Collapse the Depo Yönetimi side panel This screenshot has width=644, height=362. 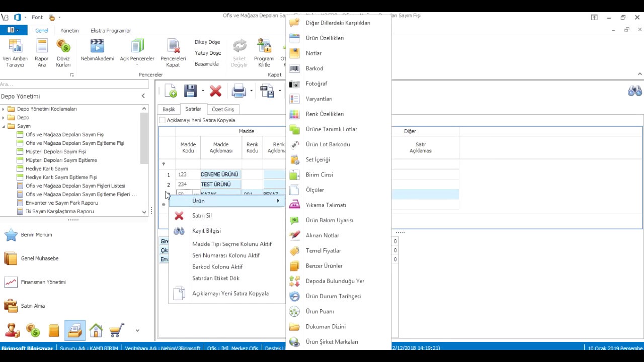click(x=143, y=96)
